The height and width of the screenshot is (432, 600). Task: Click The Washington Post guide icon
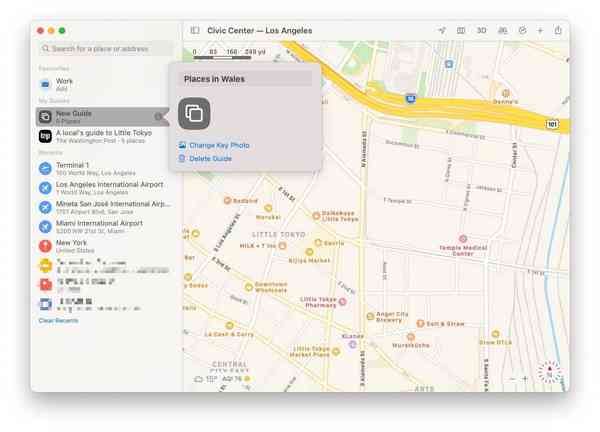click(45, 136)
